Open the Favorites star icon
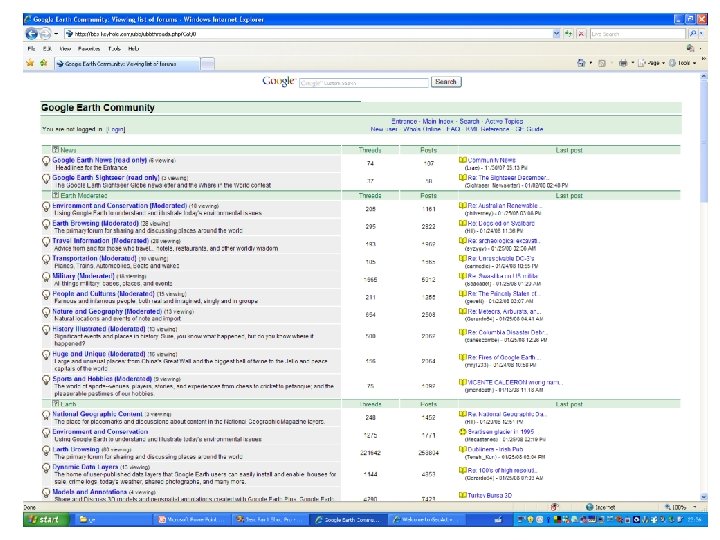Image resolution: width=720 pixels, height=540 pixels. tap(30, 63)
